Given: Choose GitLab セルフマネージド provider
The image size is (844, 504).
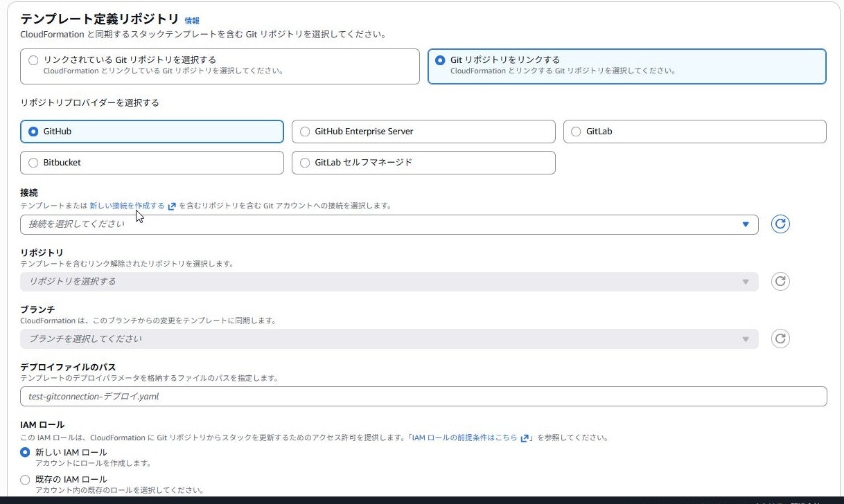Looking at the screenshot, I should click(423, 163).
